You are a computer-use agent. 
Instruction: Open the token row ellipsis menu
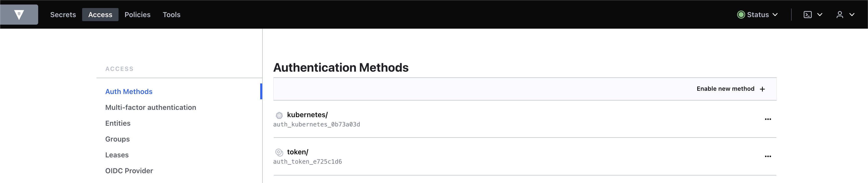768,156
